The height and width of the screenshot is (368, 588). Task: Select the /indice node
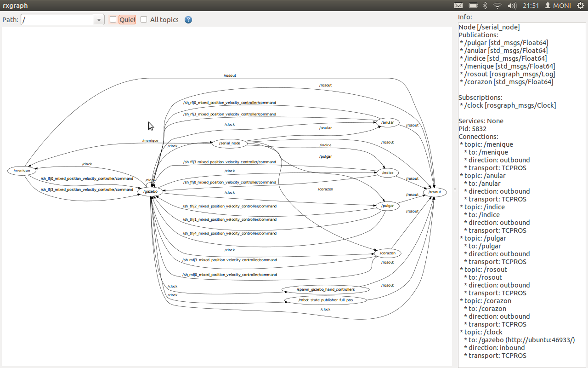coord(388,173)
